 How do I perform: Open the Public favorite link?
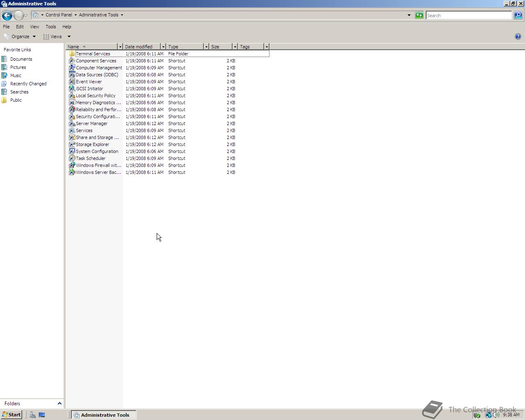[x=16, y=100]
